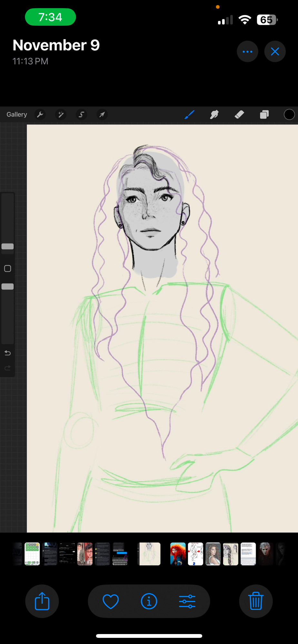
Task: Select the blue Brush tool
Action: tap(189, 114)
